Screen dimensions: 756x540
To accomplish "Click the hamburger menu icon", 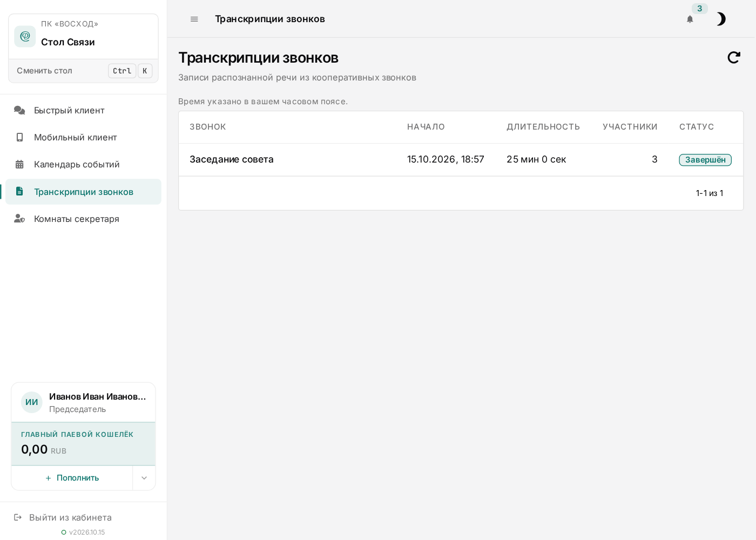I will click(x=194, y=19).
